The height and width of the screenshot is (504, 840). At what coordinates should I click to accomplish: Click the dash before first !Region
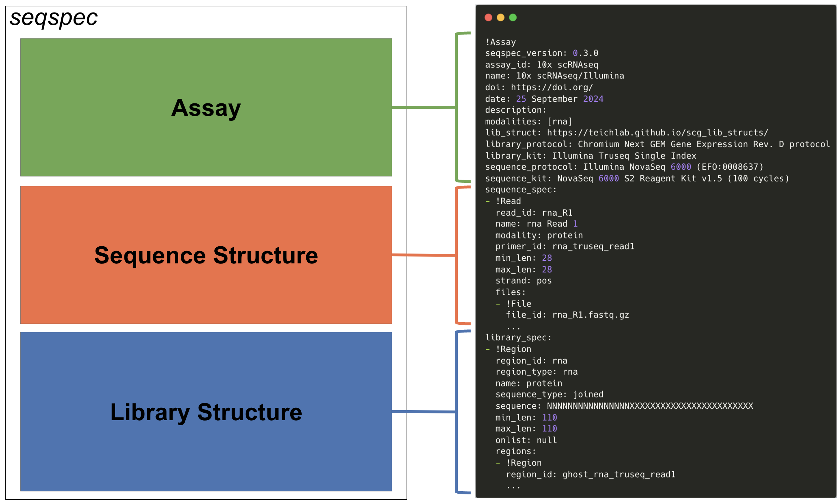488,349
